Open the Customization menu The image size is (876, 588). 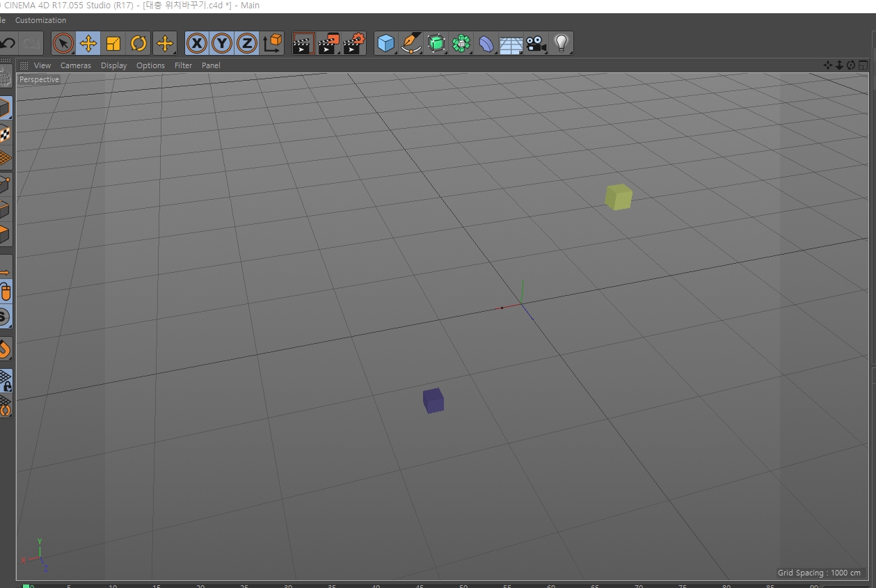tap(40, 20)
